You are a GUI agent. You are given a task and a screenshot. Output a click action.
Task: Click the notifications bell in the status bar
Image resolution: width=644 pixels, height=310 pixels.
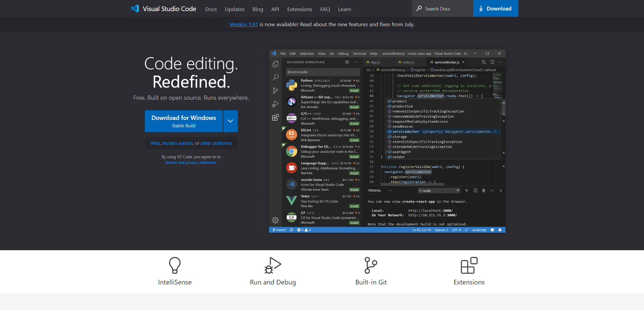pyautogui.click(x=500, y=230)
